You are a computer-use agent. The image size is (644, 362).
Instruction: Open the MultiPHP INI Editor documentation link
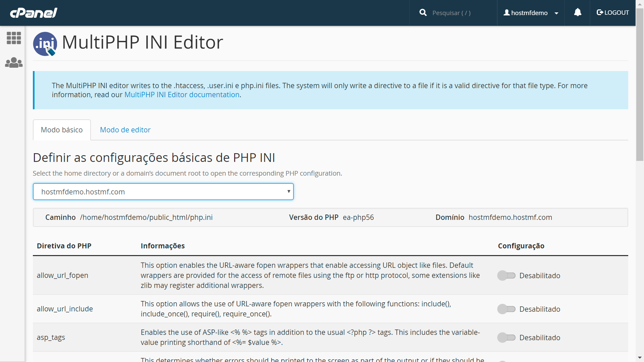point(182,95)
